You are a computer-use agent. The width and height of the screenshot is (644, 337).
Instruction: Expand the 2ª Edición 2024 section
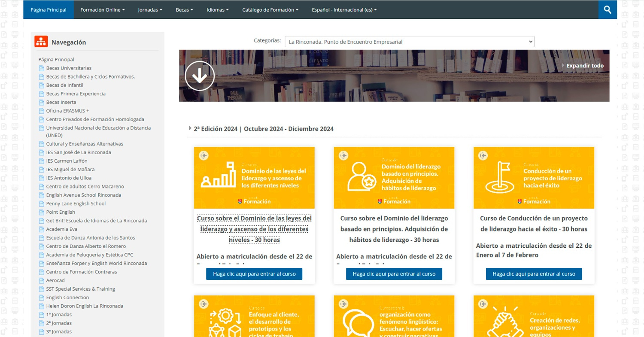pos(264,129)
